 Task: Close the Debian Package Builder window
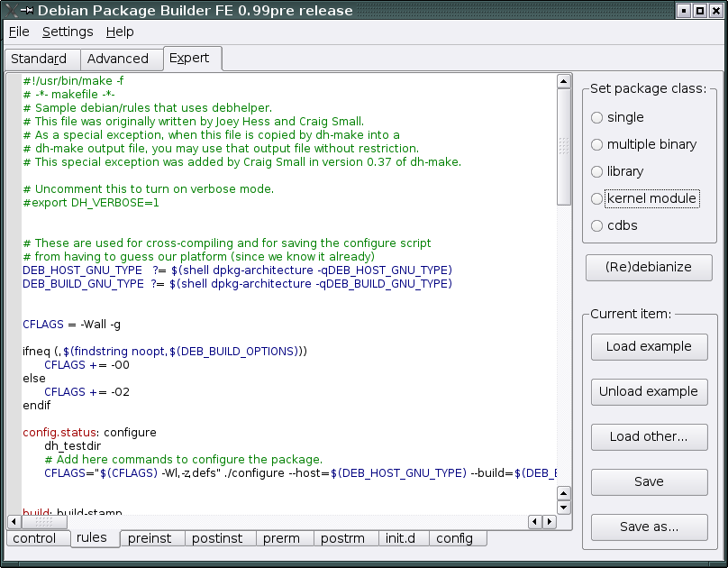click(716, 11)
